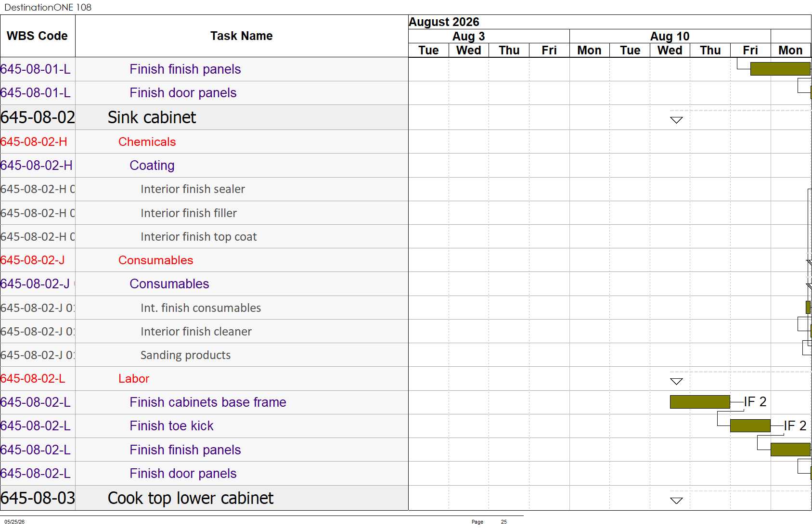
Task: Click the Task Name column header
Action: 242,36
